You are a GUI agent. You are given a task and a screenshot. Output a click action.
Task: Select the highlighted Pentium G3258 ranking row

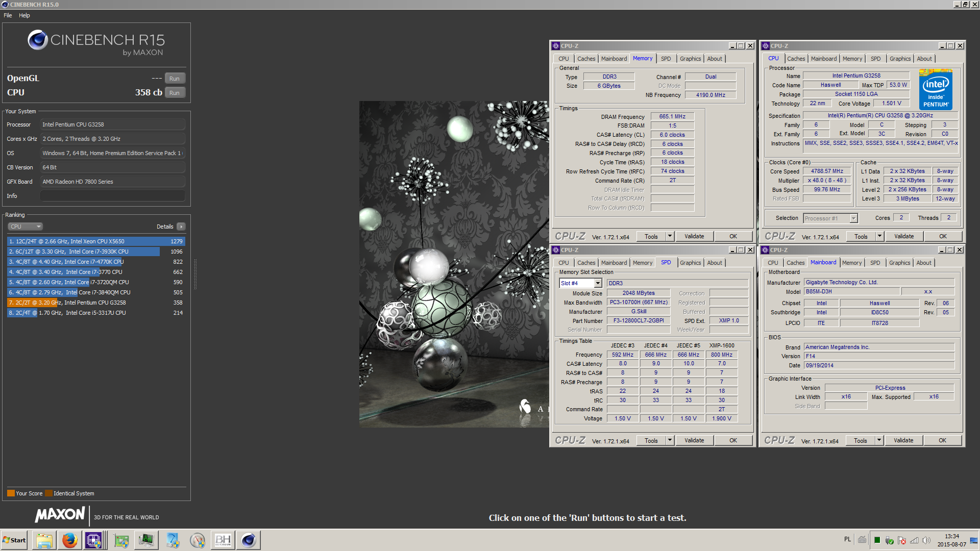pos(96,303)
